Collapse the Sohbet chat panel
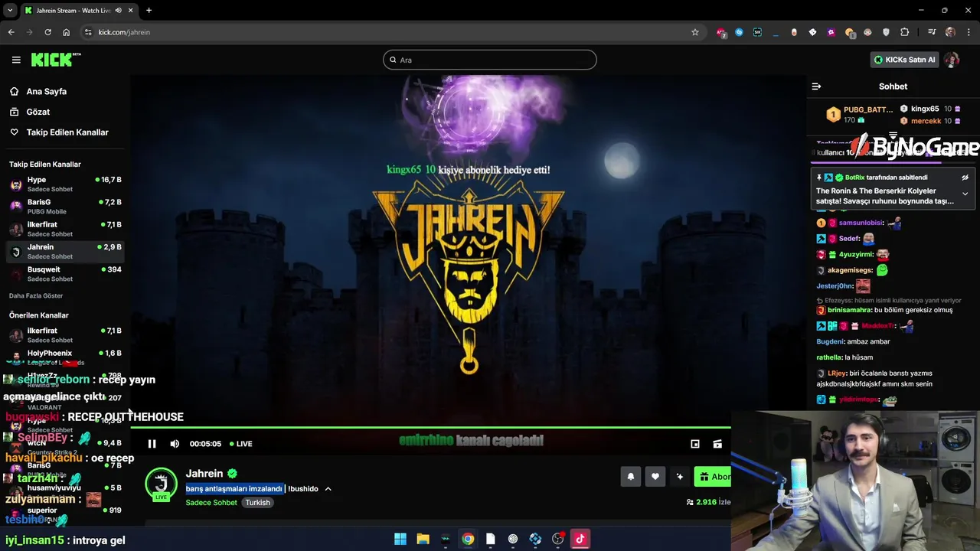The height and width of the screenshot is (551, 980). point(816,86)
